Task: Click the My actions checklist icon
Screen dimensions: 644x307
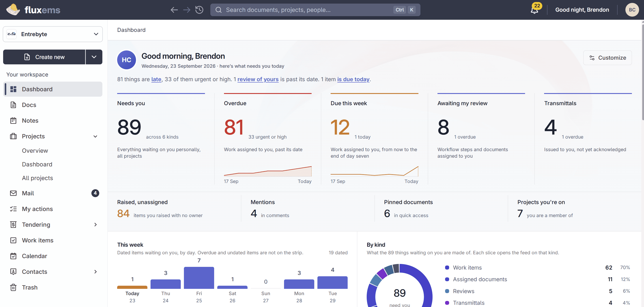Action: pos(13,209)
